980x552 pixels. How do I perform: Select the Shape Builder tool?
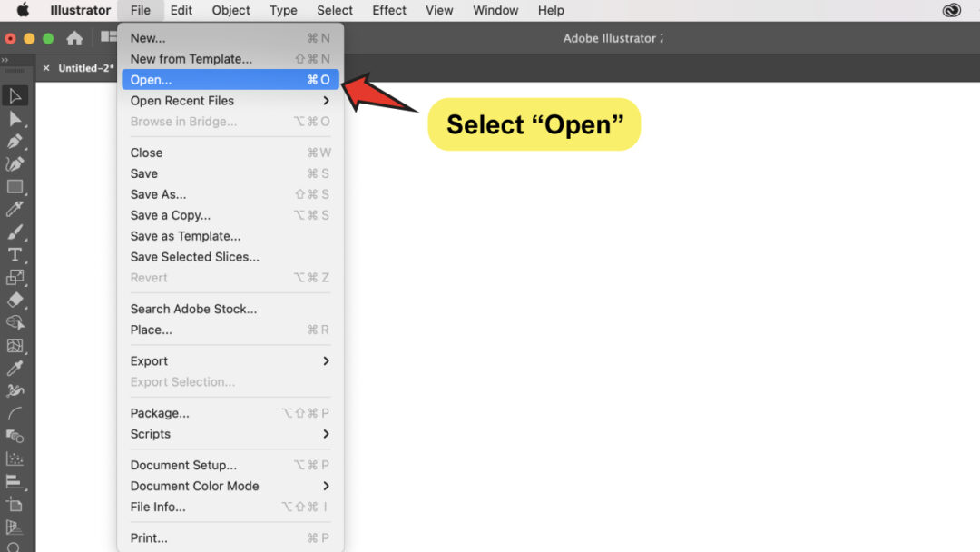15,322
